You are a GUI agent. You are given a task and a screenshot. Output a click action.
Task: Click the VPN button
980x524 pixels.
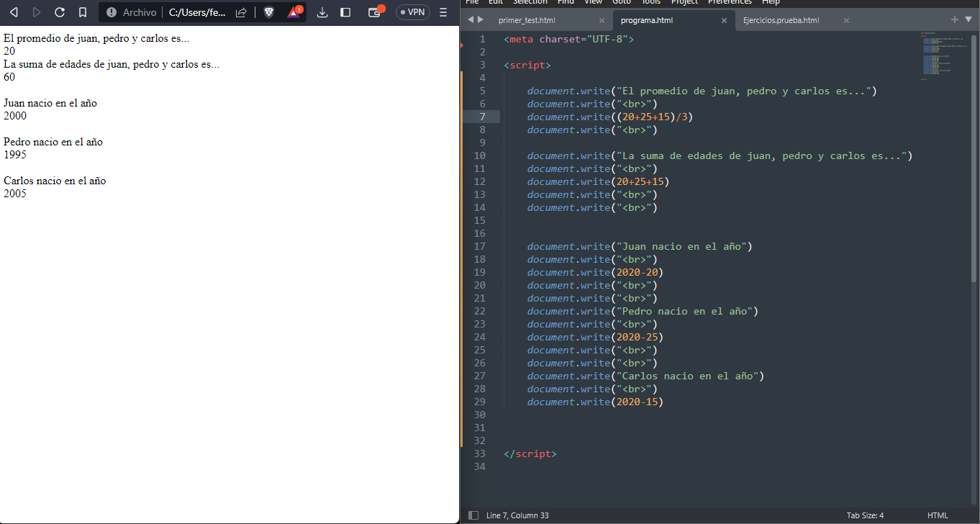(x=412, y=12)
